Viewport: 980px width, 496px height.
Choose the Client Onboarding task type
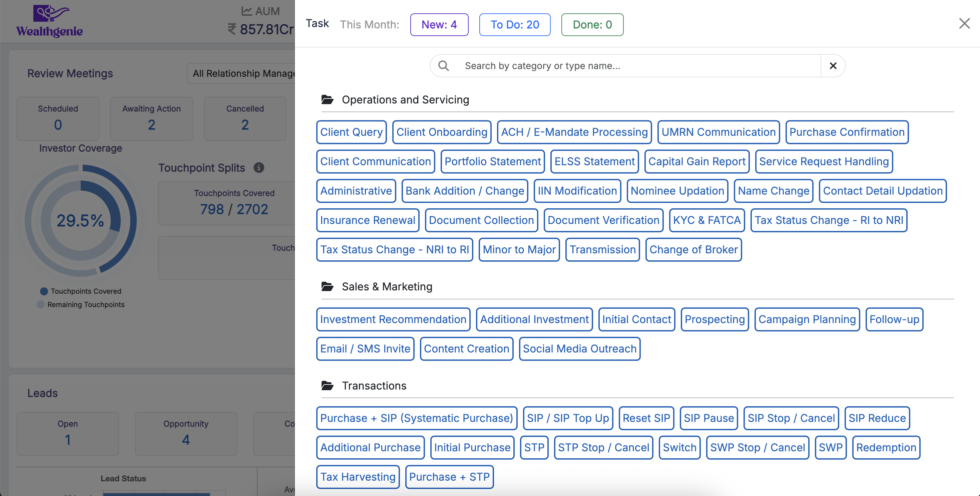pyautogui.click(x=441, y=132)
